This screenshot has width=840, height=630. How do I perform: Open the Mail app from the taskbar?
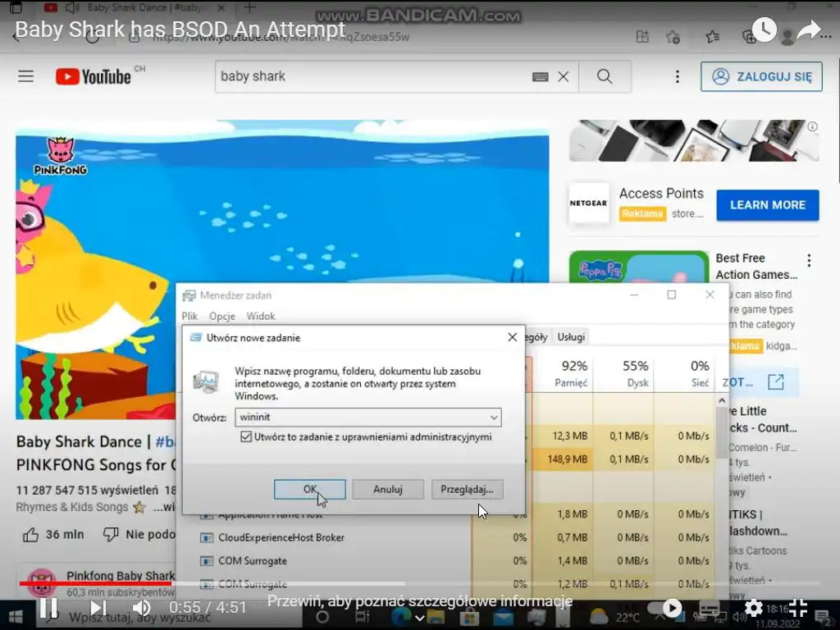coord(503,617)
